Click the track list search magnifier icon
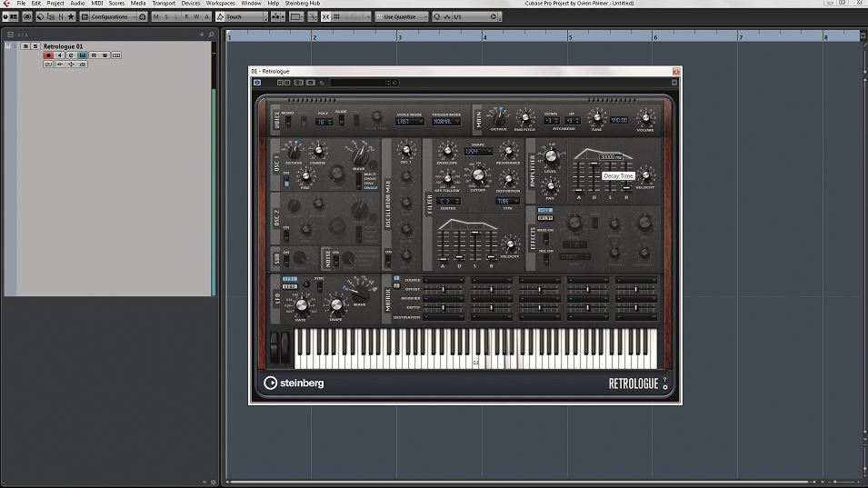 (x=211, y=35)
